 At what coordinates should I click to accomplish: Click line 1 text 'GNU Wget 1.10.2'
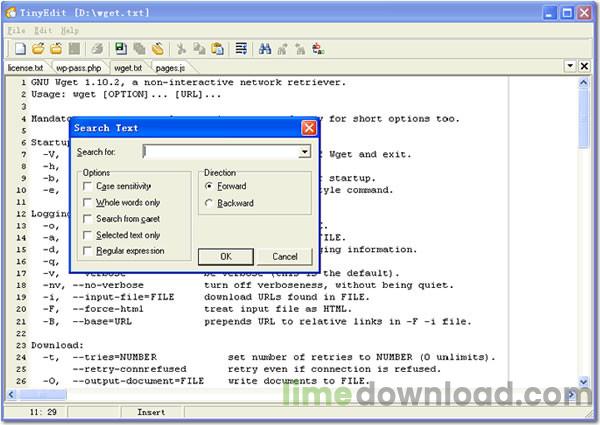tap(78, 82)
